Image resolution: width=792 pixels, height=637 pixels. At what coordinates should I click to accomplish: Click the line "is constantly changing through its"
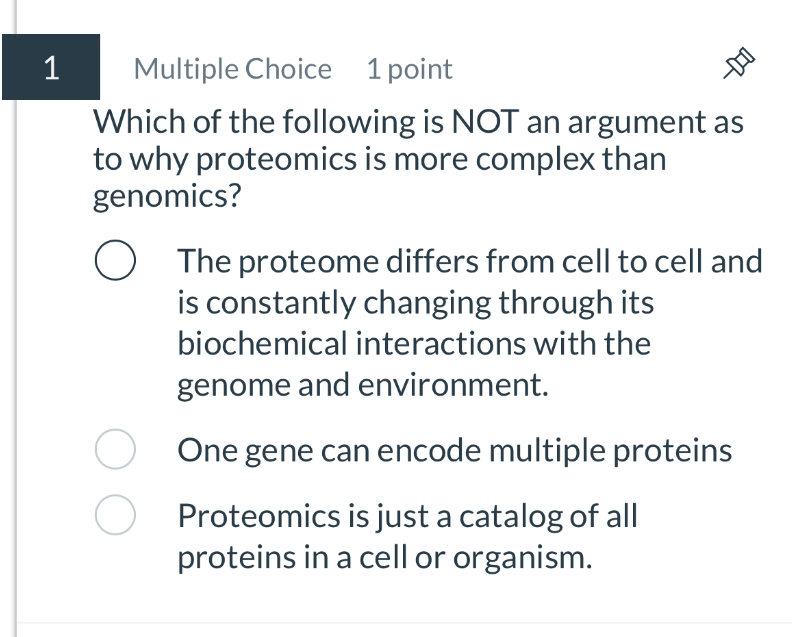click(x=415, y=303)
